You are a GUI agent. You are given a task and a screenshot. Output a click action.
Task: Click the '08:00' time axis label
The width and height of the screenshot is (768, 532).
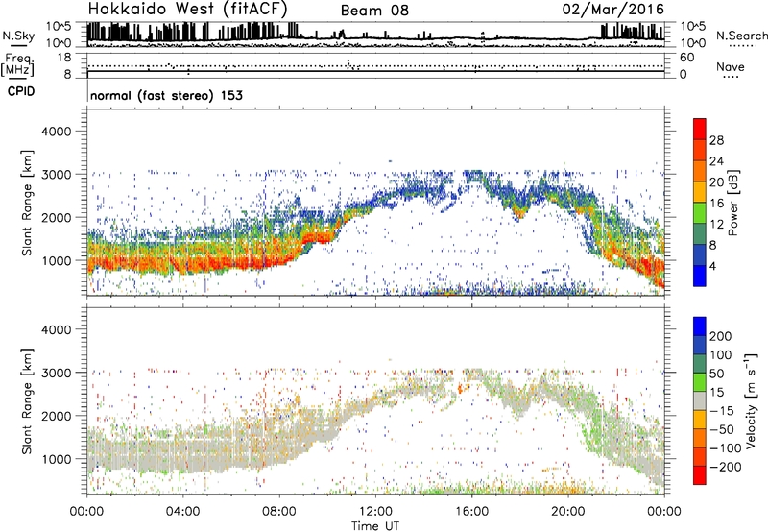[278, 512]
